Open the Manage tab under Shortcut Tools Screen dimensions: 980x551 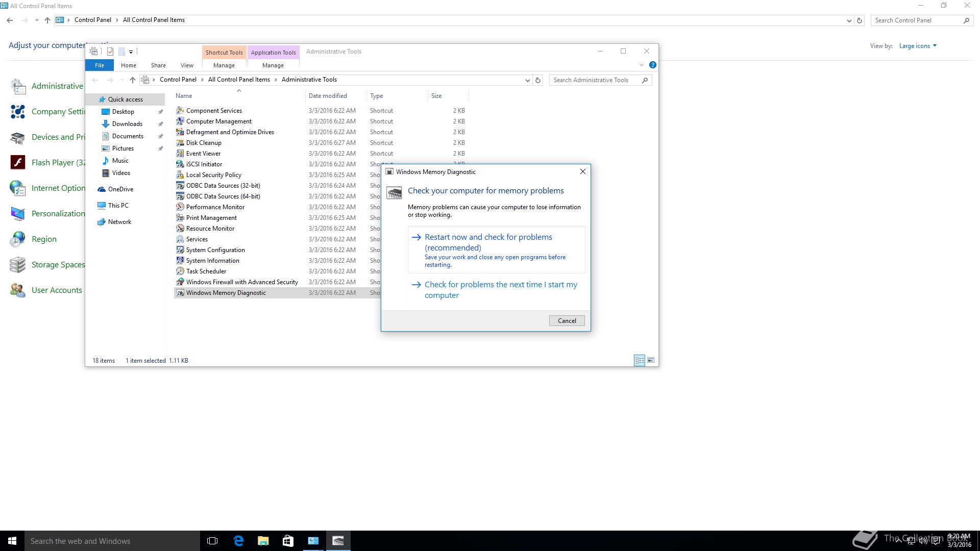point(224,65)
